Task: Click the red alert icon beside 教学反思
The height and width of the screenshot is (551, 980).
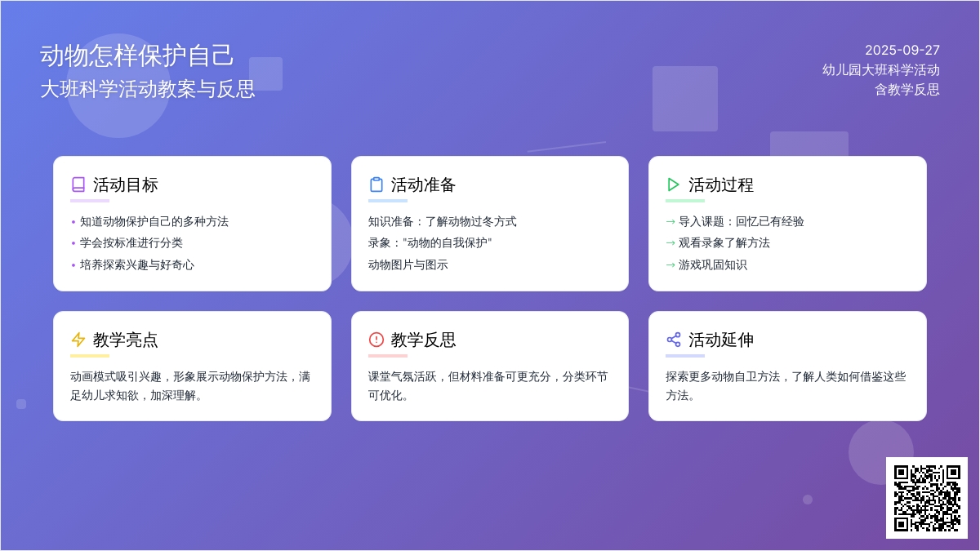Action: click(x=376, y=340)
